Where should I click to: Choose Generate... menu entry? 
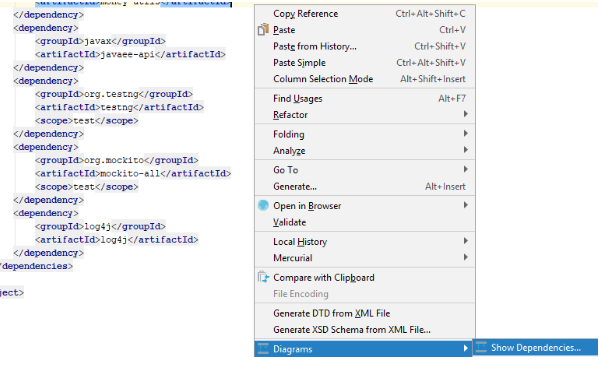point(365,186)
